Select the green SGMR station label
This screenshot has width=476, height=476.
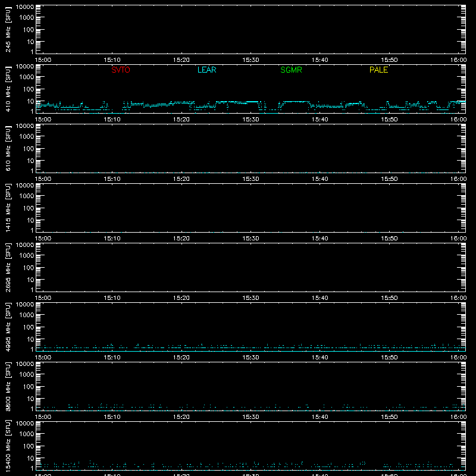pyautogui.click(x=291, y=70)
